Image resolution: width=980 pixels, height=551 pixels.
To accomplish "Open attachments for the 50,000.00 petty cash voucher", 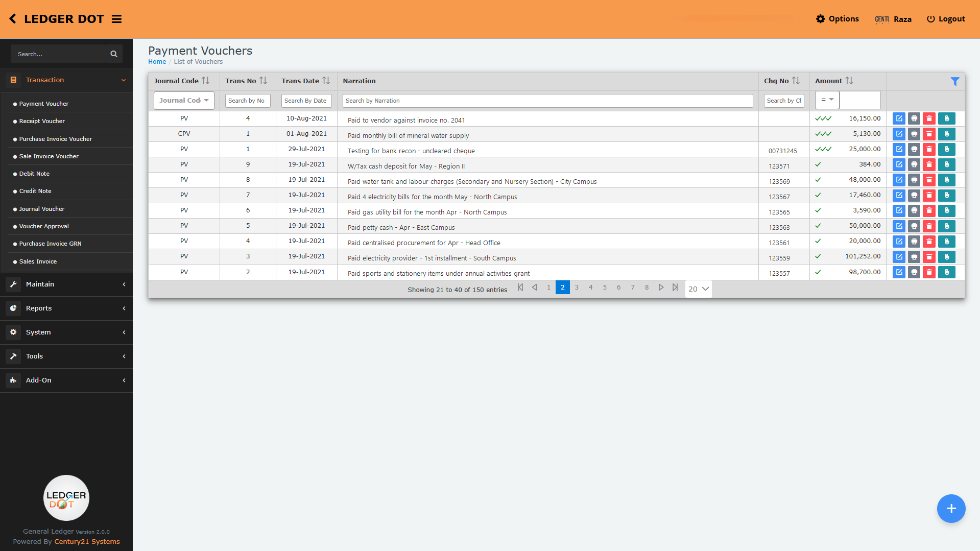I will coord(946,226).
